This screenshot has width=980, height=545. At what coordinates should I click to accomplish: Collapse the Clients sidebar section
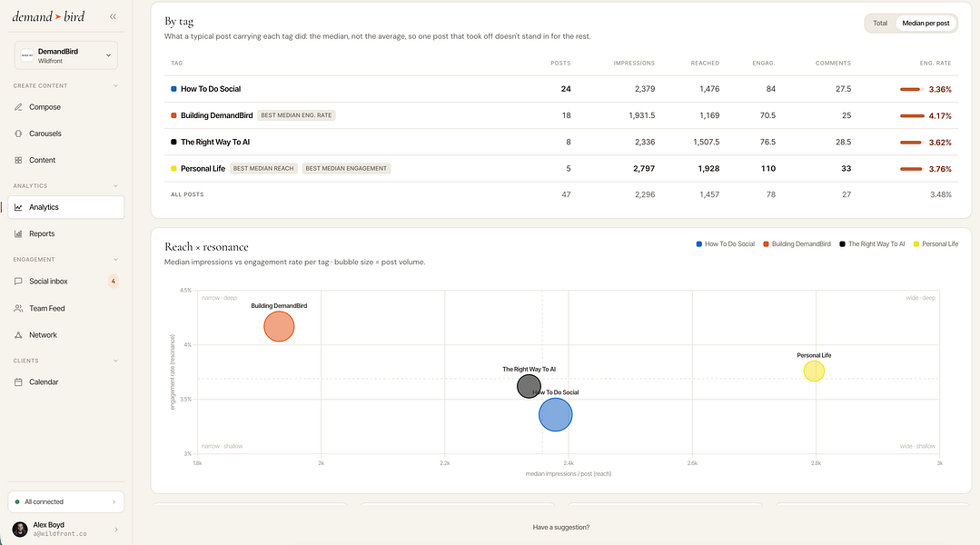point(115,361)
